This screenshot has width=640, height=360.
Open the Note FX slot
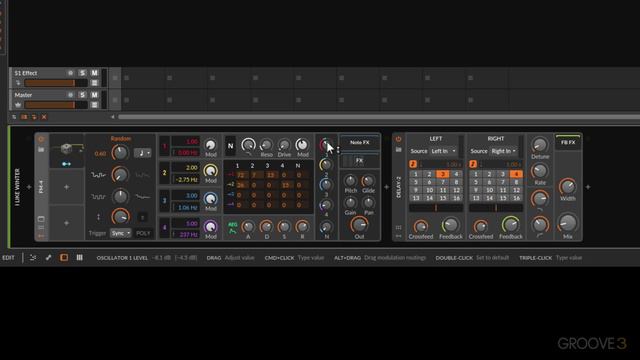(x=360, y=142)
